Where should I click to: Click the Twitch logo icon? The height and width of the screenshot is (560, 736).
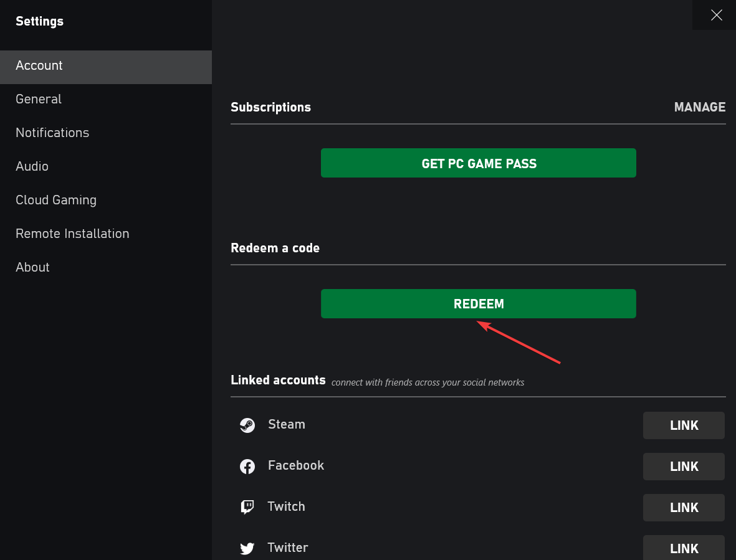click(247, 507)
